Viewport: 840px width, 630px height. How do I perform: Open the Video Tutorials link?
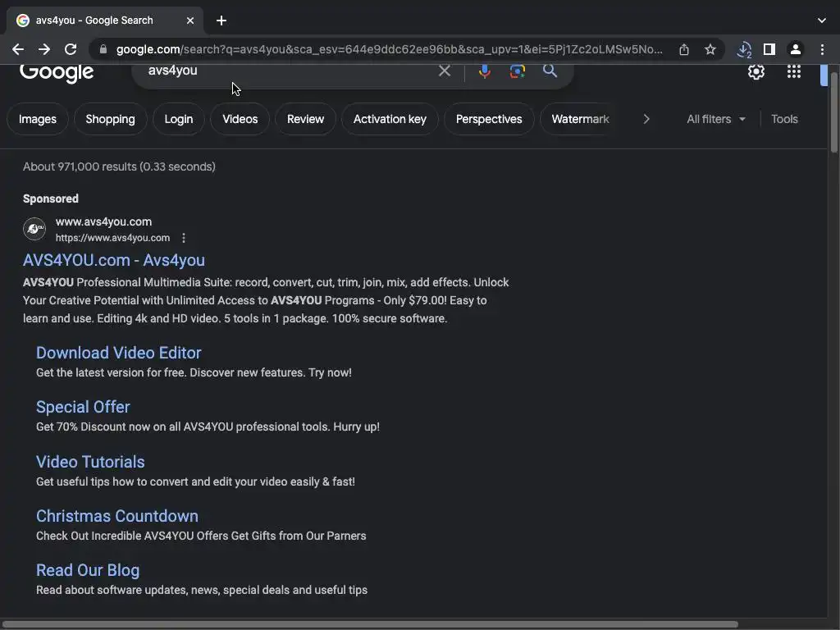point(90,462)
